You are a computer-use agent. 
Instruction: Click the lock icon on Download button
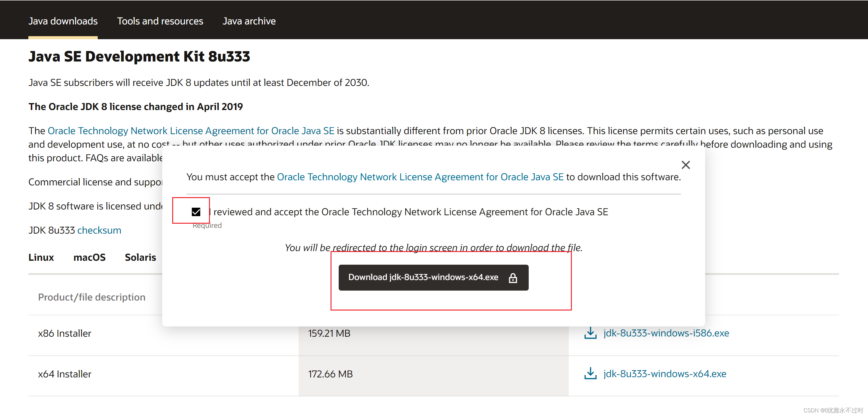click(512, 278)
